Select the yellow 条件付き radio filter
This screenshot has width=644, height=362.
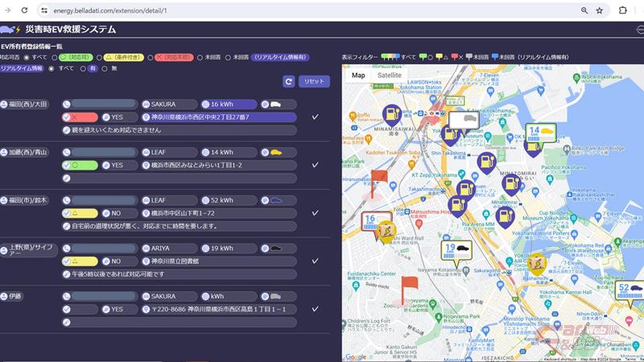pyautogui.click(x=100, y=57)
